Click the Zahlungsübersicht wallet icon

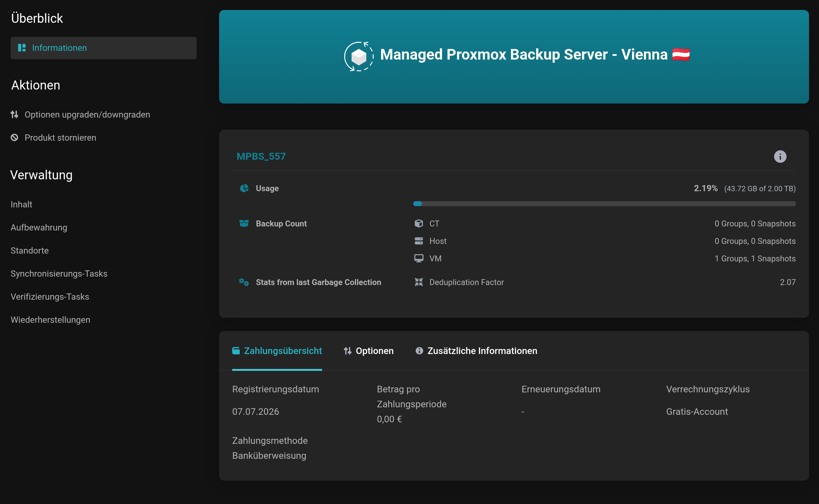click(x=236, y=351)
